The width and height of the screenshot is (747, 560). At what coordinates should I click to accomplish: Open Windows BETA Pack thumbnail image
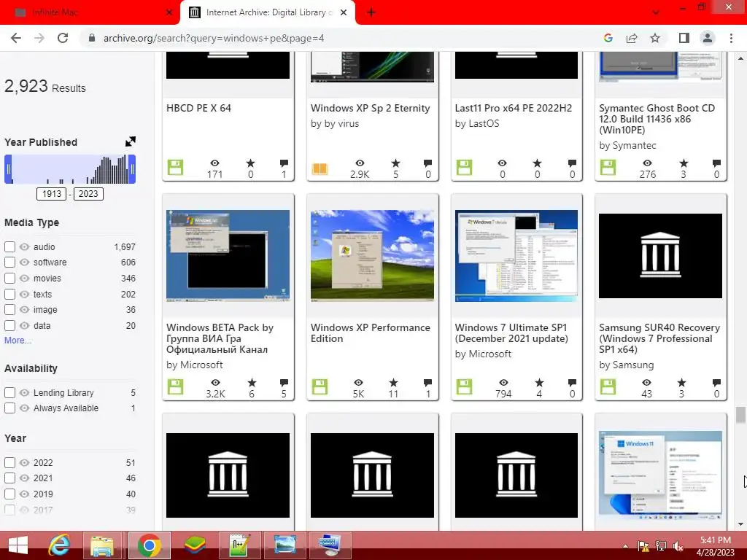click(228, 256)
